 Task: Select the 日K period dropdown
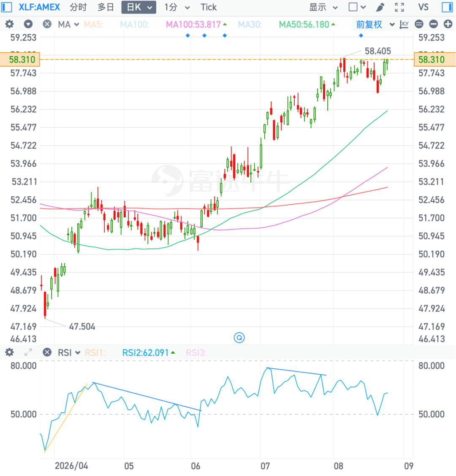[x=139, y=7]
